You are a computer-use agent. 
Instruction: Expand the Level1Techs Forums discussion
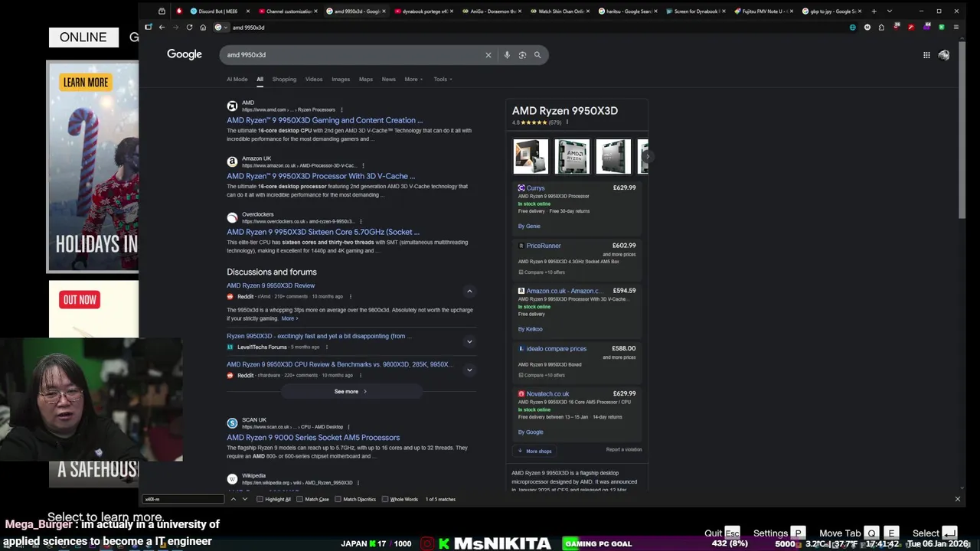(x=469, y=341)
